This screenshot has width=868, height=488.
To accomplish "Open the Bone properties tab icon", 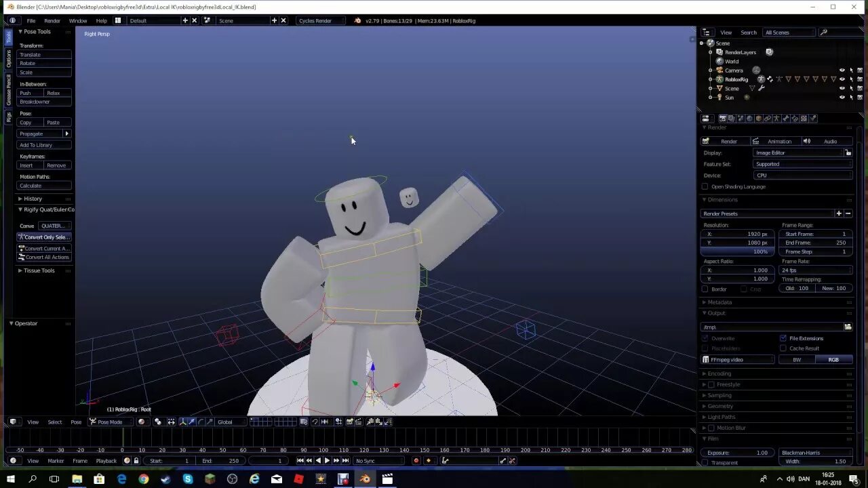I will coord(786,119).
